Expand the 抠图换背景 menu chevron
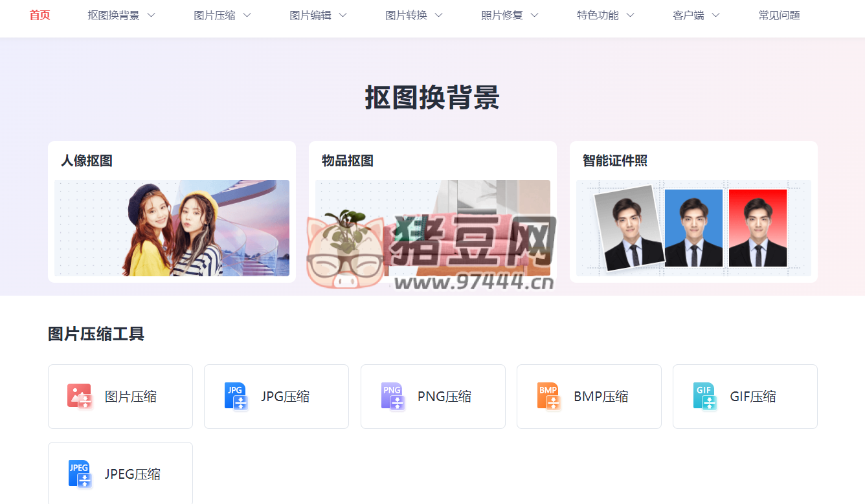 tap(151, 15)
